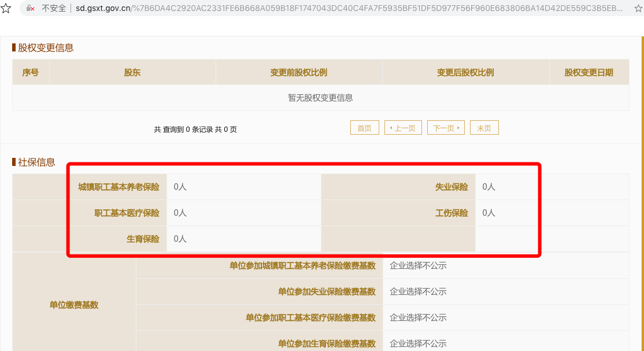Click the 股东 column header
Screen dimensions: 644x351
point(132,72)
